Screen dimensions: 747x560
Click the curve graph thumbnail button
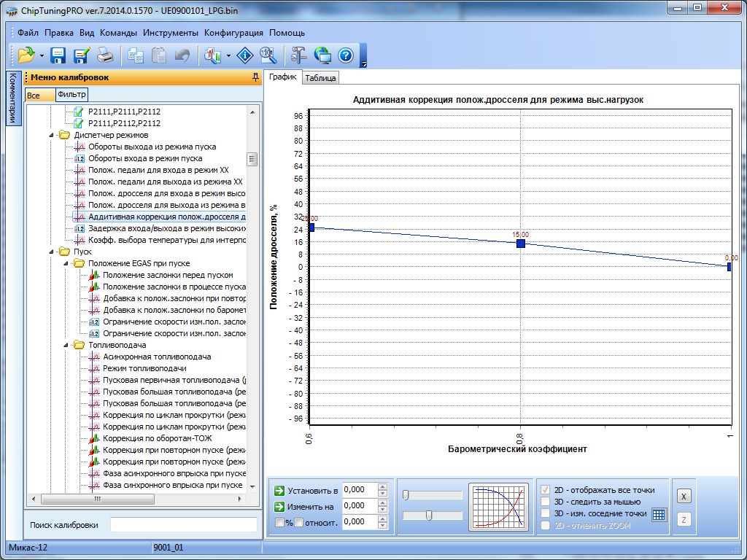click(x=498, y=507)
